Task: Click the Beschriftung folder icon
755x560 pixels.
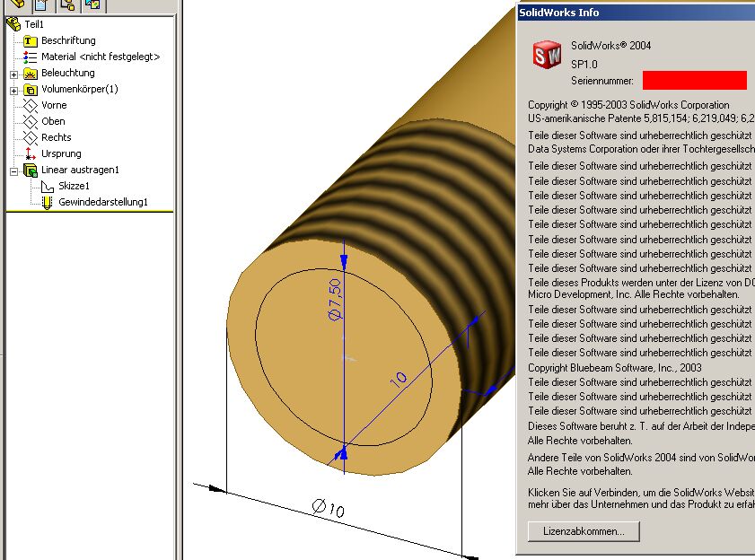Action: pyautogui.click(x=30, y=41)
